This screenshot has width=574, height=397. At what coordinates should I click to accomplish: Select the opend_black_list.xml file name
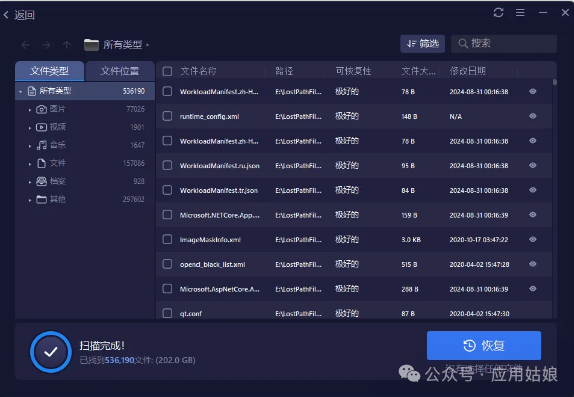point(212,264)
